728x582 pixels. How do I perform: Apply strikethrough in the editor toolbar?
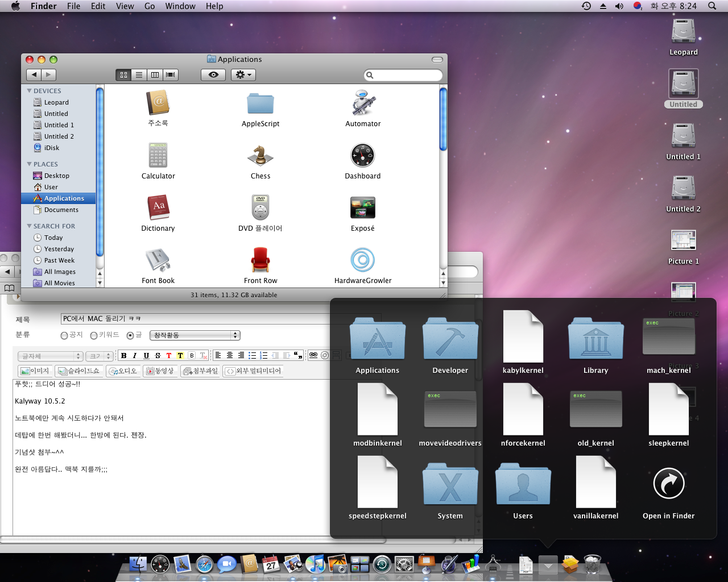click(158, 355)
